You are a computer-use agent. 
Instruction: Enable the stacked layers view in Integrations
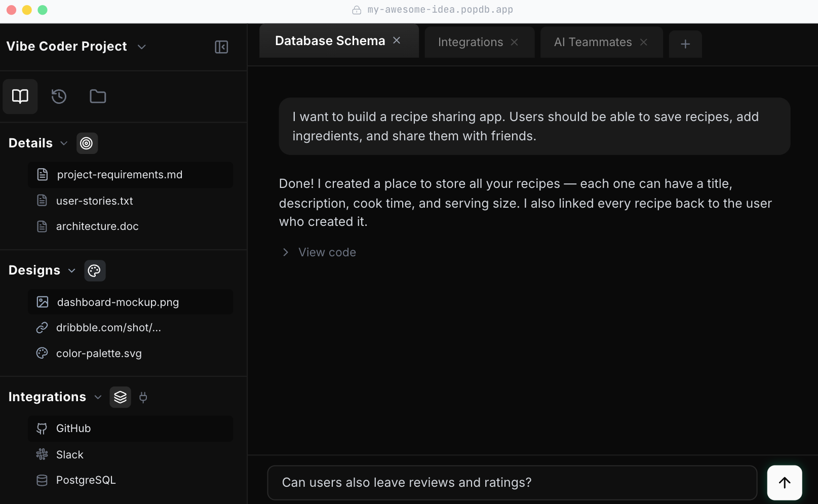[120, 397]
